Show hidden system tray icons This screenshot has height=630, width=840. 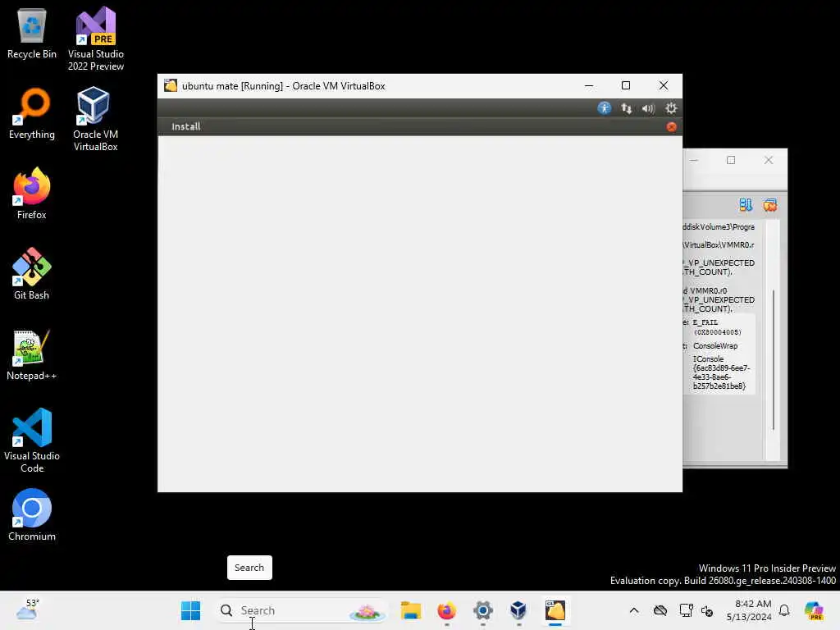(634, 610)
